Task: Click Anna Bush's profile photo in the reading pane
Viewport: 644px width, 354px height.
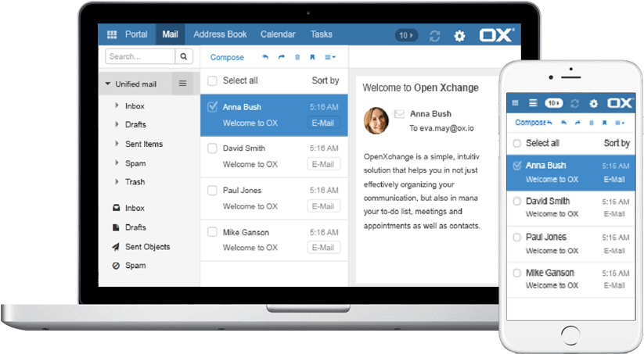Action: (376, 120)
